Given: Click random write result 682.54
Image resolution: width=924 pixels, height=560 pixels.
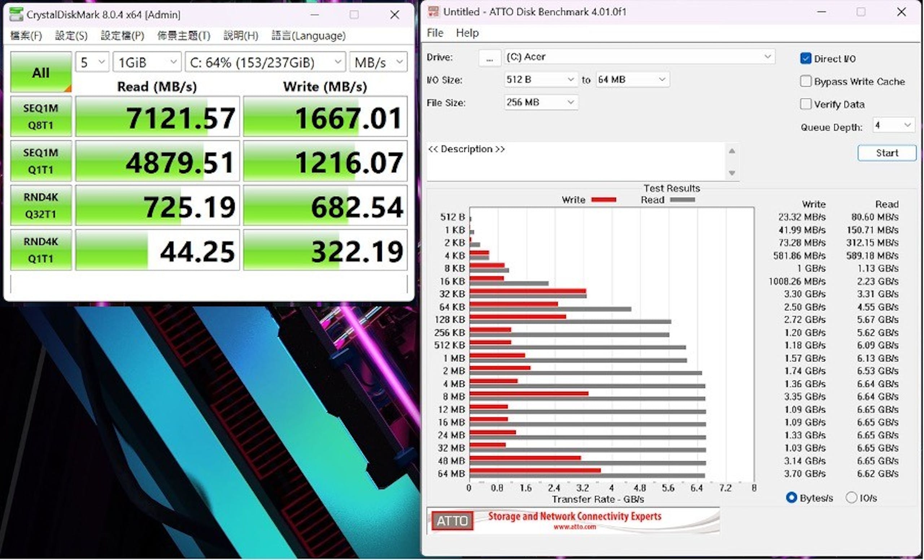Looking at the screenshot, I should [x=325, y=205].
